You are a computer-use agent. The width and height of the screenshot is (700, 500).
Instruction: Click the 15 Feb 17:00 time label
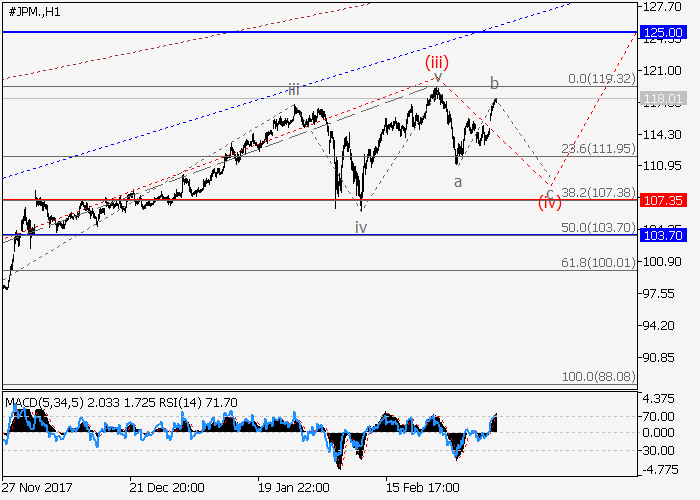(x=422, y=487)
